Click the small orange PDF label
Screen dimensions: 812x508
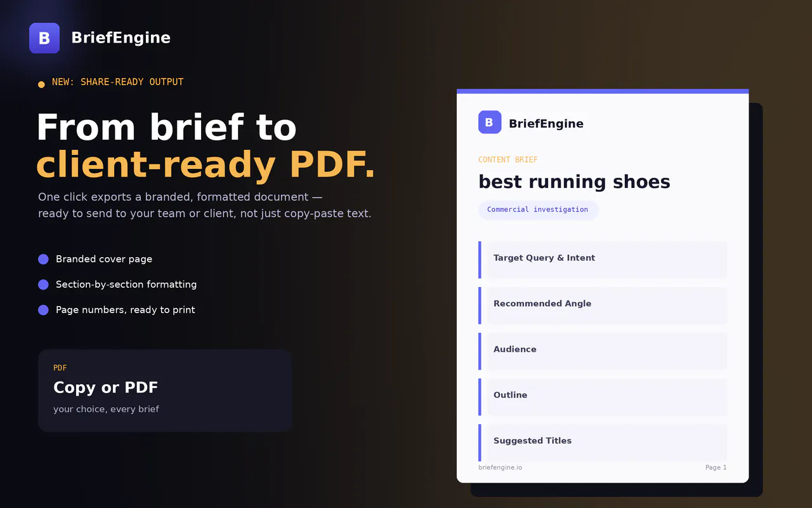point(60,368)
